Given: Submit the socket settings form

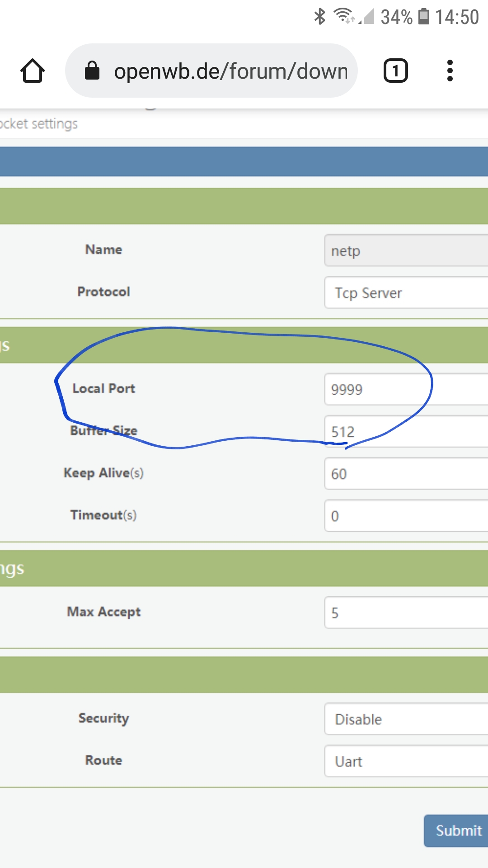Looking at the screenshot, I should click(x=456, y=831).
